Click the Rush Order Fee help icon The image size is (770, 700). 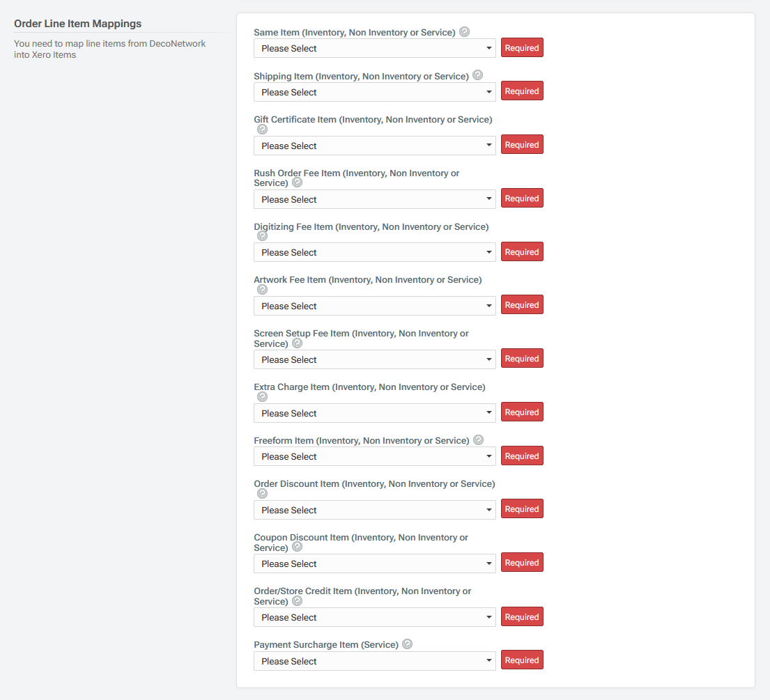pyautogui.click(x=297, y=182)
